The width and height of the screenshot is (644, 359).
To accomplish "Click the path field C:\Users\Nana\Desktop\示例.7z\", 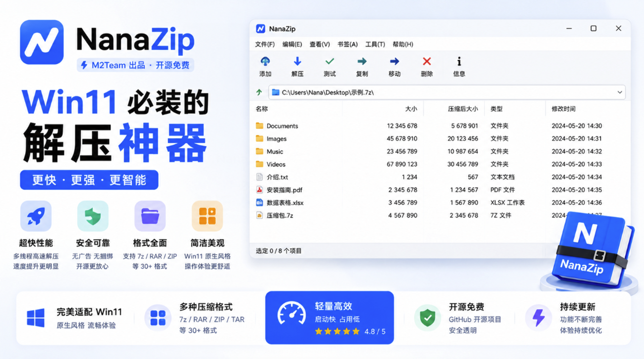I will click(447, 92).
